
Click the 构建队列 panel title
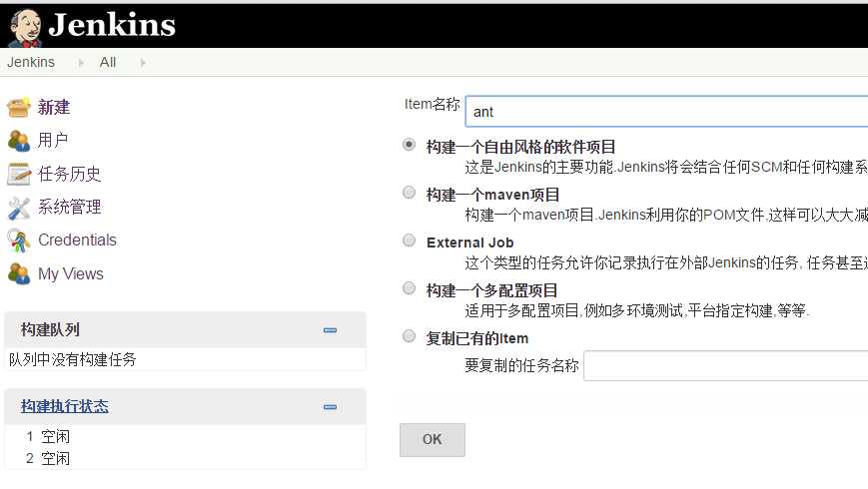(50, 329)
